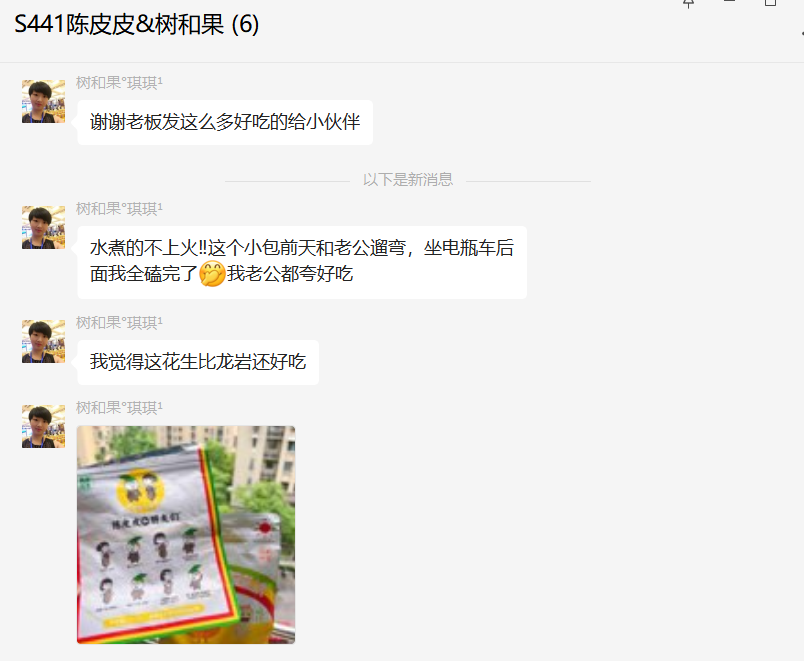Open the snack package photo thumbnail

point(186,534)
